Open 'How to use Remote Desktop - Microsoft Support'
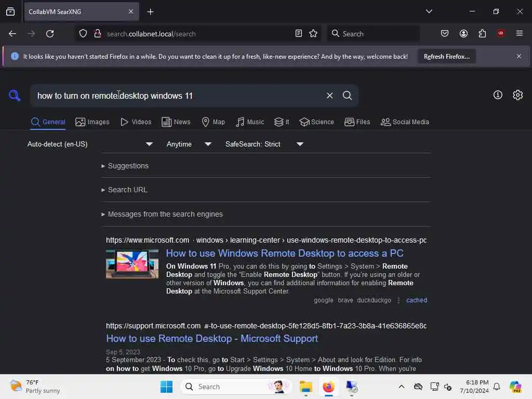Viewport: 532px width, 399px height. tap(212, 338)
